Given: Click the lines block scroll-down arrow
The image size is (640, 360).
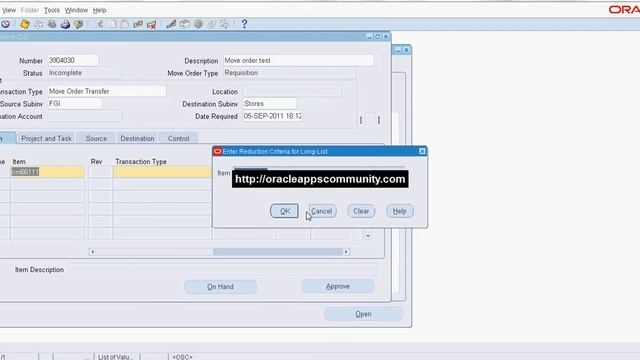Looking at the screenshot, I should click(x=368, y=236).
